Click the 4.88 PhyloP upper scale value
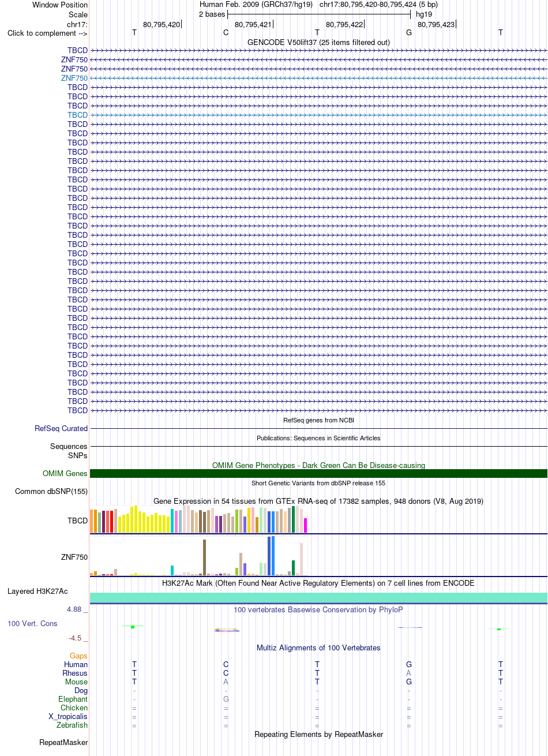 pyautogui.click(x=77, y=609)
